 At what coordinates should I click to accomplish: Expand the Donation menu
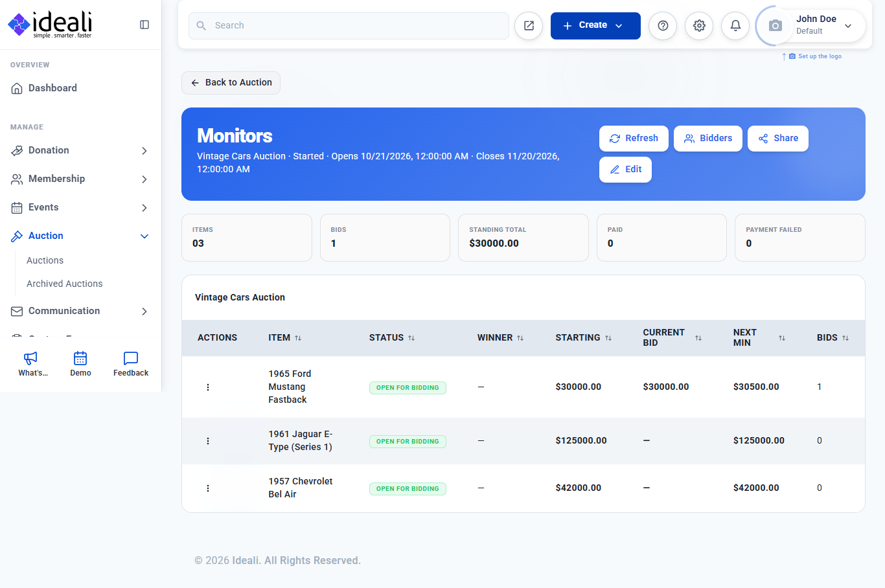[x=80, y=150]
